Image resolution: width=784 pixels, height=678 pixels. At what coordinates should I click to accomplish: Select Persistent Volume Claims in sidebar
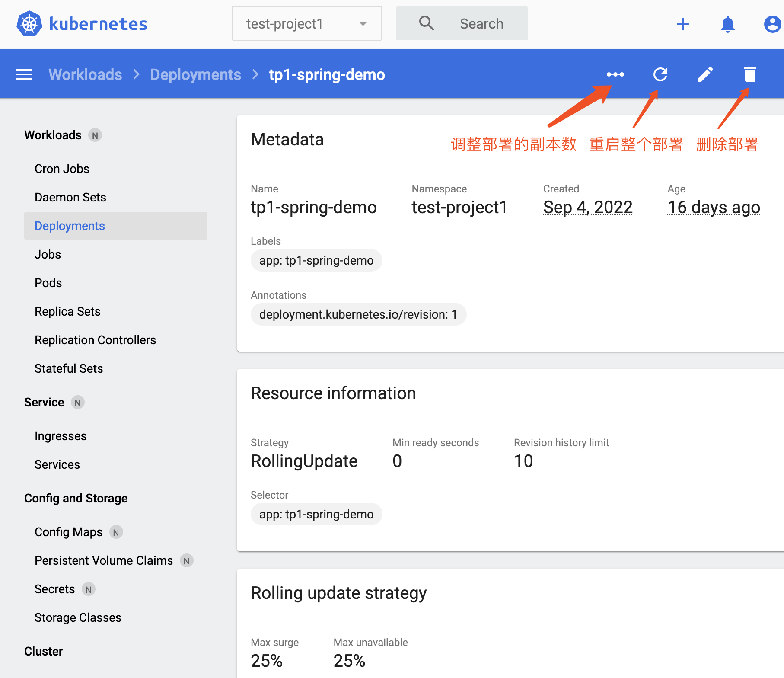pyautogui.click(x=103, y=560)
